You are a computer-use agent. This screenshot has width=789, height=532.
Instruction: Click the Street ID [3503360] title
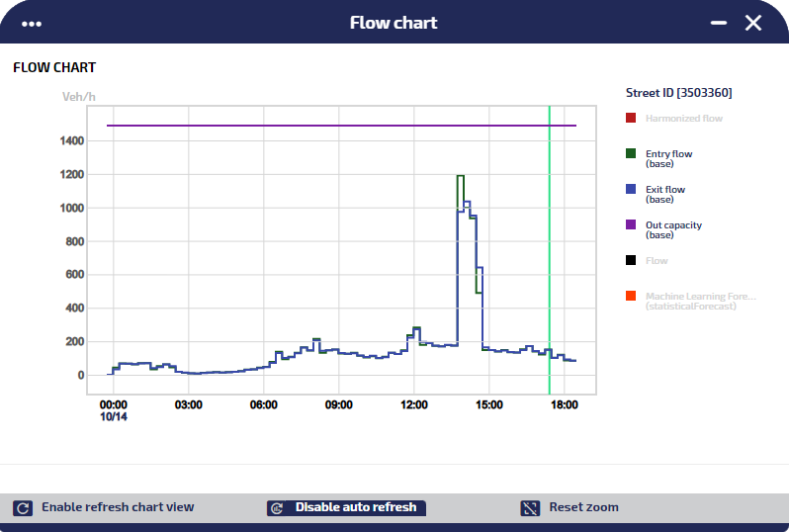(679, 93)
